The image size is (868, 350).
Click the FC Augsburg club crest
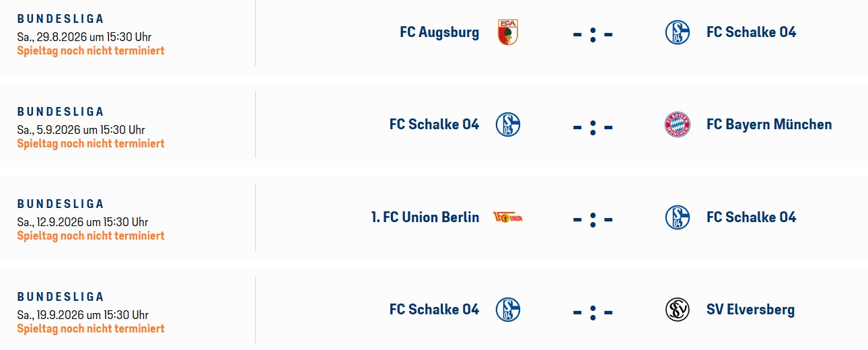point(508,32)
